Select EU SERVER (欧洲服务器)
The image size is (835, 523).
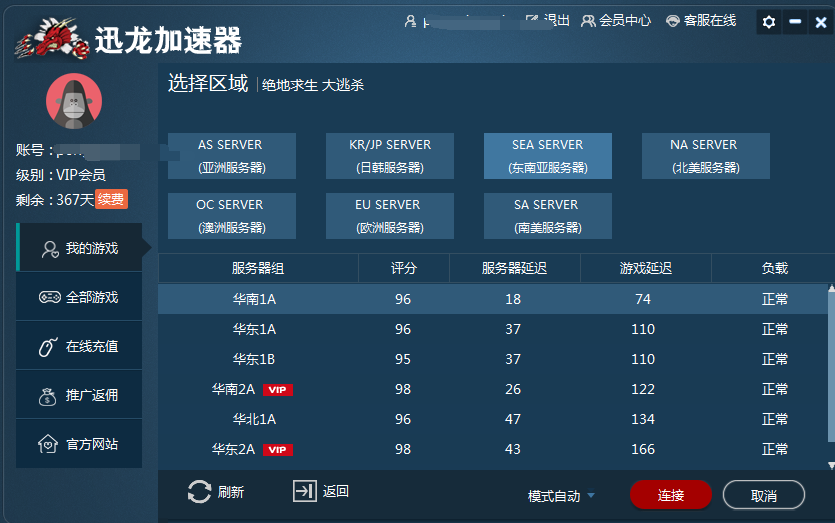coord(390,216)
